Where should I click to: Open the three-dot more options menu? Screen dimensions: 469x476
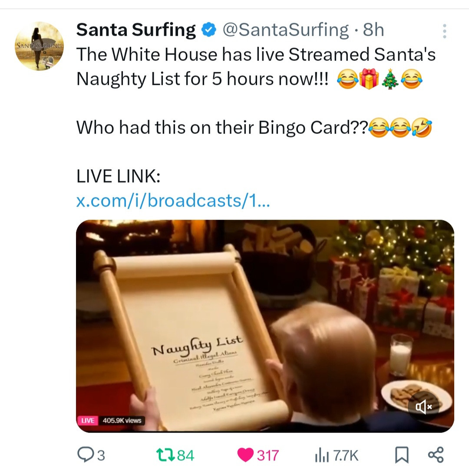(444, 31)
